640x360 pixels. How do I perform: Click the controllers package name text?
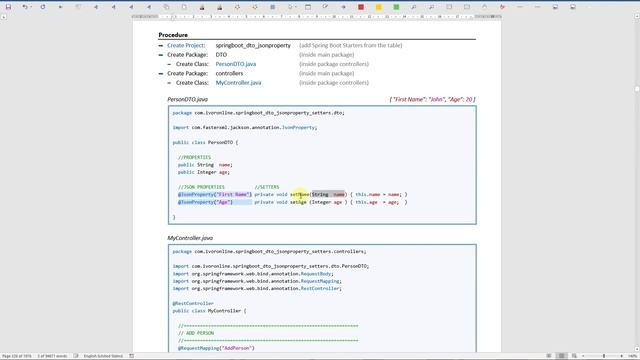click(229, 73)
